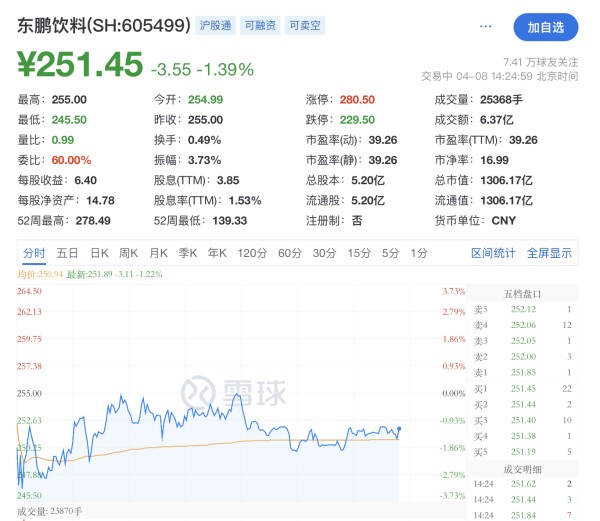Open the three-dot more options menu

[x=485, y=26]
